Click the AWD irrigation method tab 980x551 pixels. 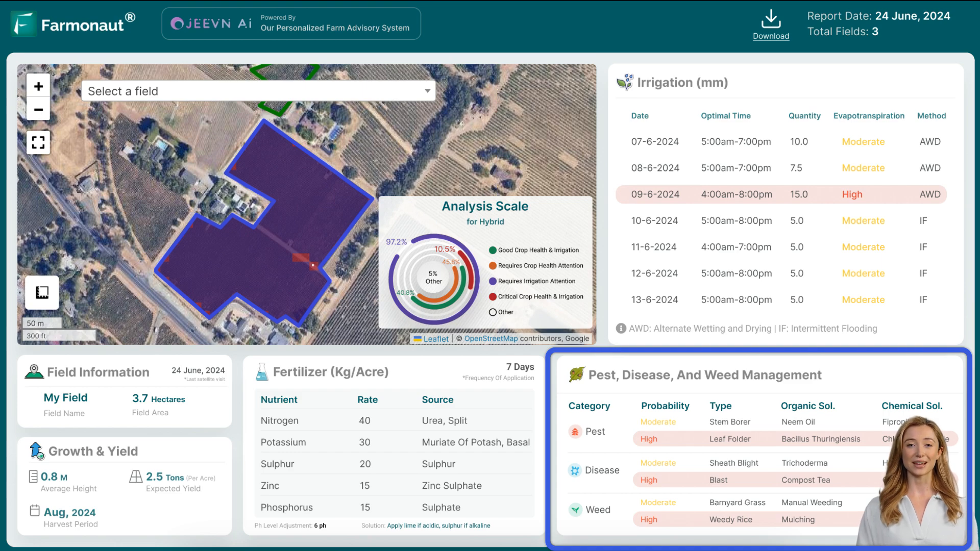pyautogui.click(x=932, y=141)
